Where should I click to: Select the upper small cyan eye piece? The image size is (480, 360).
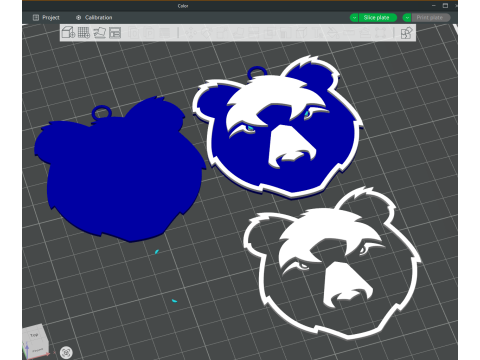(156, 251)
